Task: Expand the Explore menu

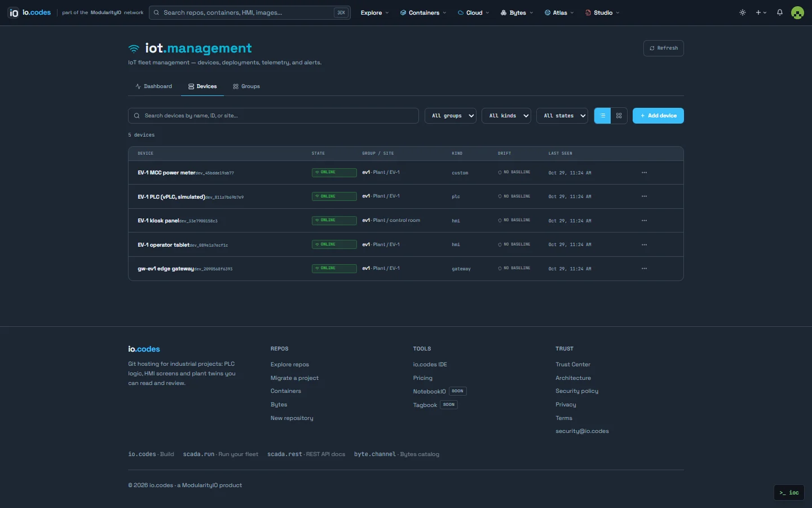Action: tap(374, 12)
